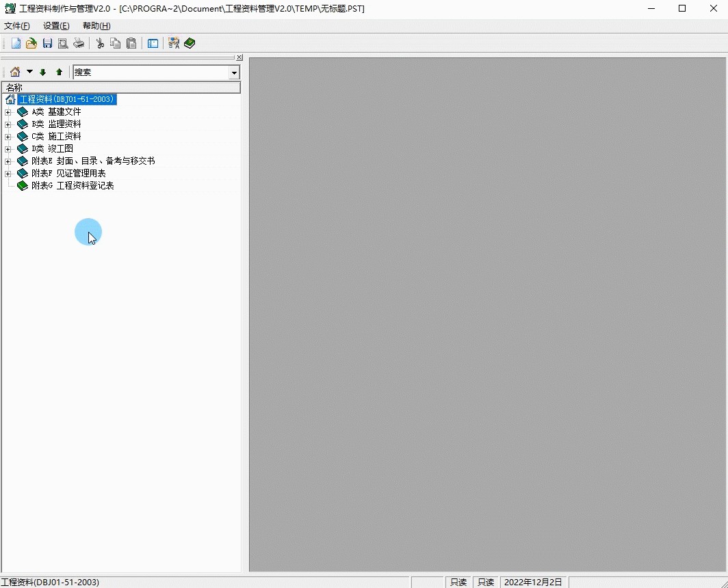Screen dimensions: 728x588
Task: Open Print Preview from the toolbar
Action: point(63,44)
